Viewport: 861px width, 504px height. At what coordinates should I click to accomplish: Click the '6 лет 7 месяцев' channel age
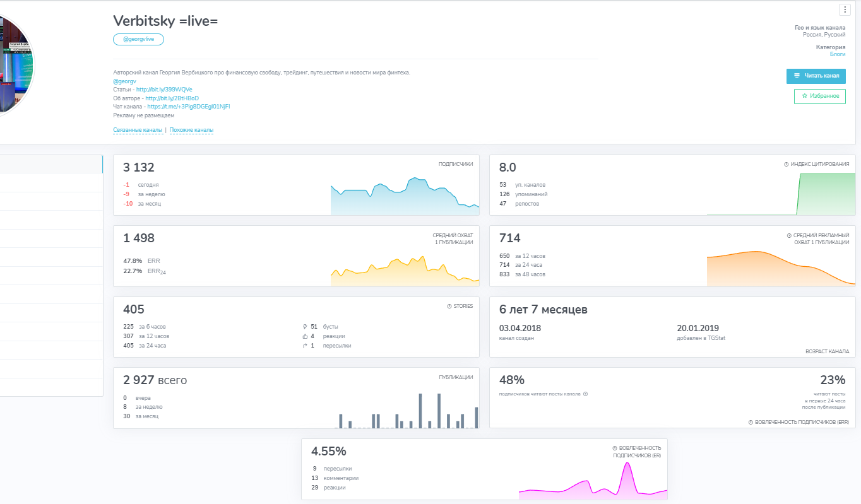543,310
